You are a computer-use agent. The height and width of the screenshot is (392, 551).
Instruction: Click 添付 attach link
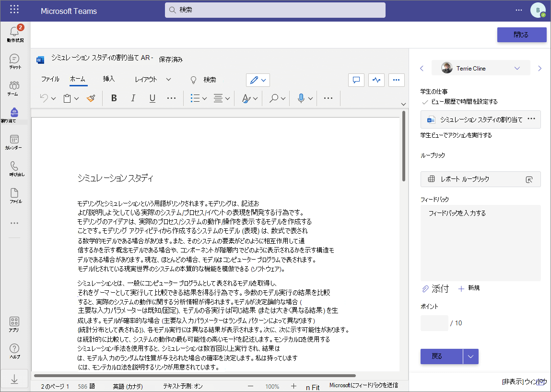pyautogui.click(x=435, y=289)
